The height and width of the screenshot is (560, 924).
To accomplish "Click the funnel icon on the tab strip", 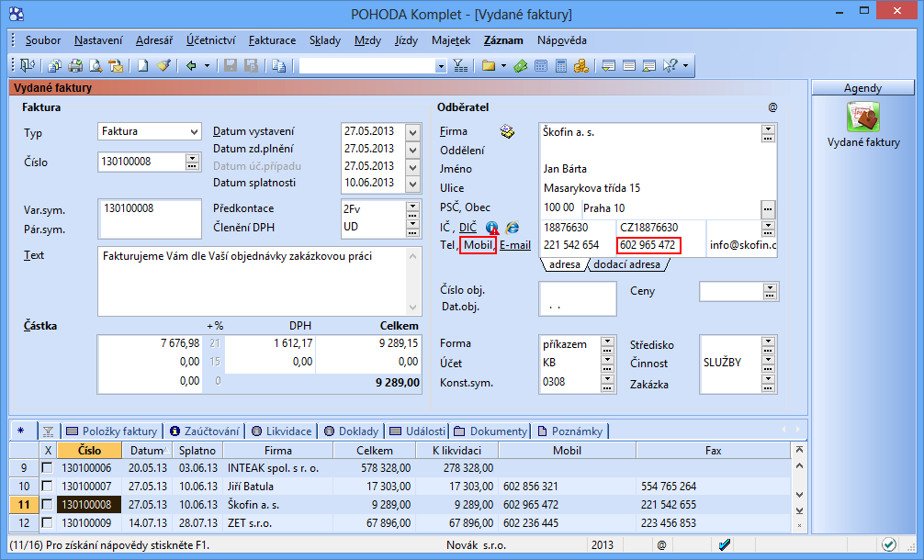I will coord(49,431).
